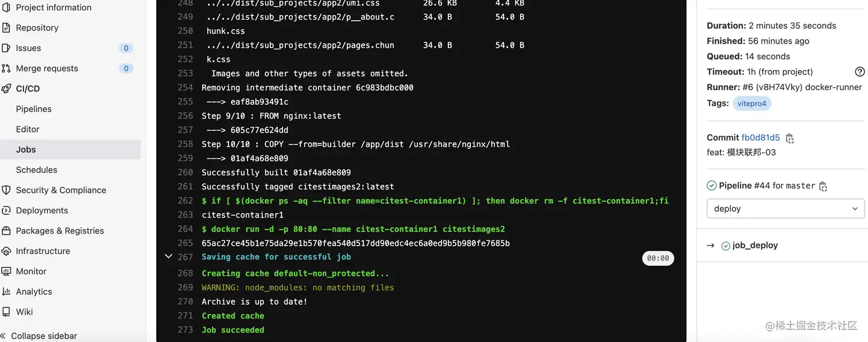The height and width of the screenshot is (342, 868).
Task: Click the Merge requests icon
Action: pyautogui.click(x=6, y=68)
